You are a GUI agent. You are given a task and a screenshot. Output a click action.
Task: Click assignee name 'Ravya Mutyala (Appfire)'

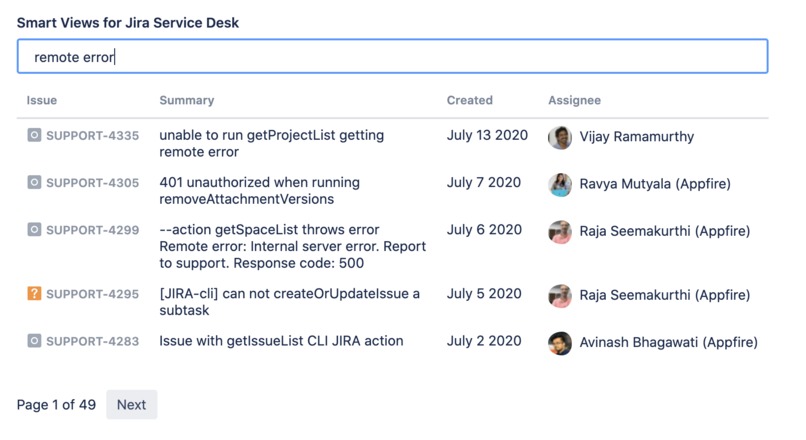tap(655, 184)
